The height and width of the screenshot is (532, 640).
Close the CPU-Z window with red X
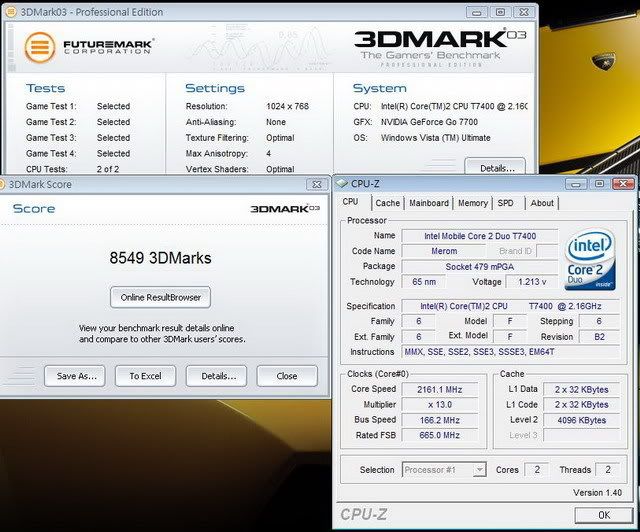click(x=623, y=184)
